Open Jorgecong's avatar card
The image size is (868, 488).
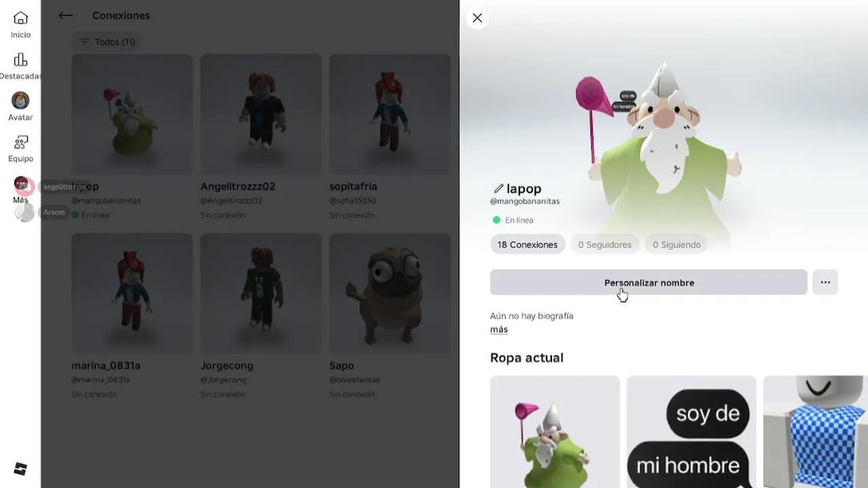[260, 293]
